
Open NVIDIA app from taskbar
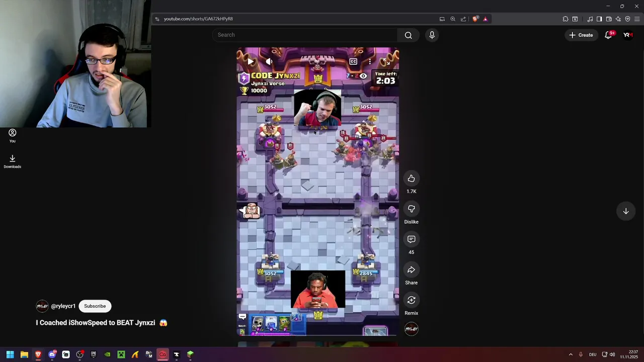pyautogui.click(x=107, y=354)
